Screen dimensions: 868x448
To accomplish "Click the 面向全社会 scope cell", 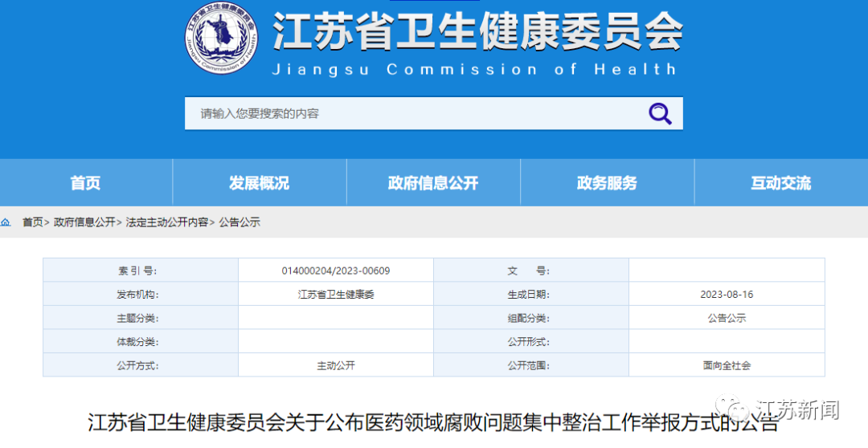I will coord(727,365).
